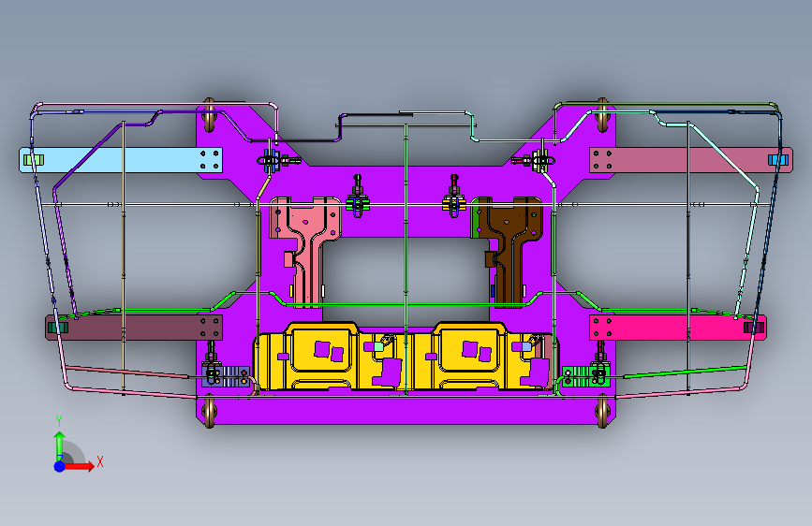Select the brass lifting ring at top right

[x=602, y=115]
